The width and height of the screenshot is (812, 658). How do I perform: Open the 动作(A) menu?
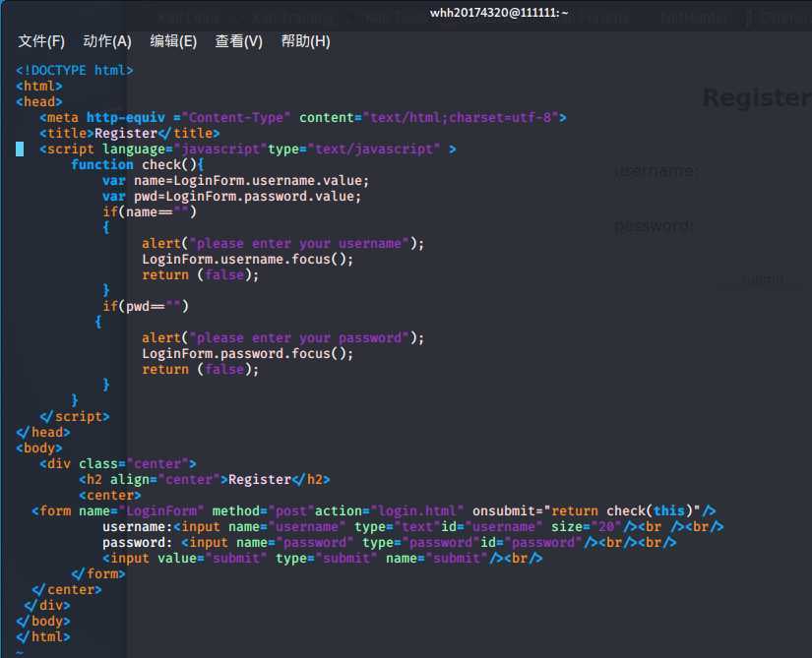click(x=107, y=41)
